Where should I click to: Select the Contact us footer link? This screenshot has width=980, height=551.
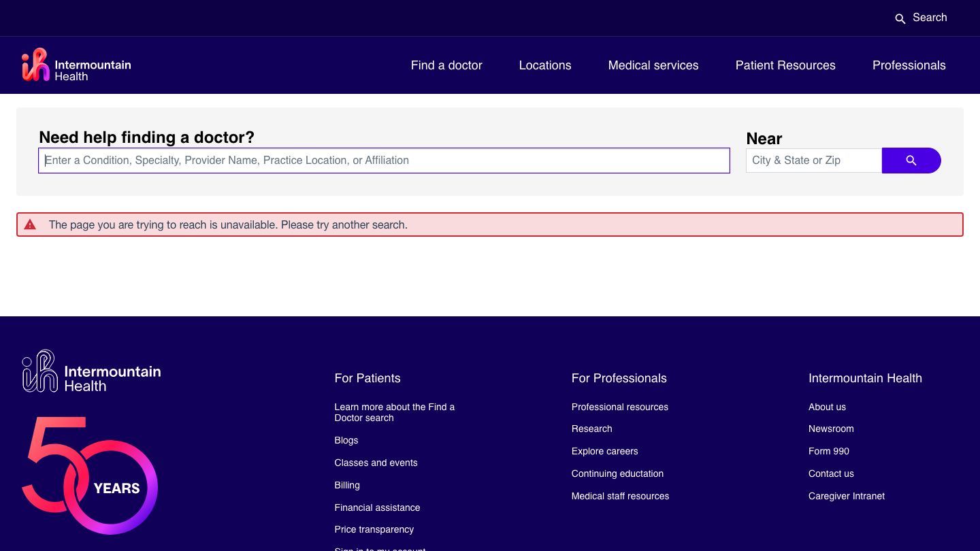coord(830,474)
